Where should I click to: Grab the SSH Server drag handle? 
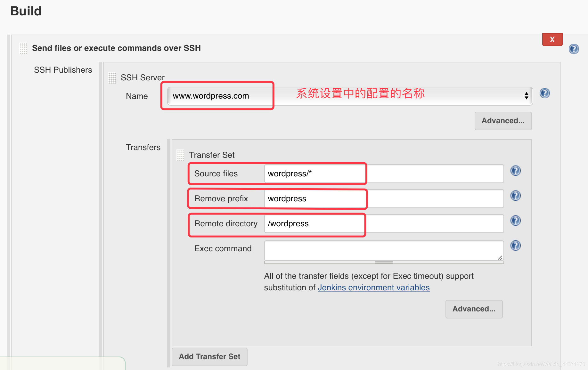click(x=112, y=78)
